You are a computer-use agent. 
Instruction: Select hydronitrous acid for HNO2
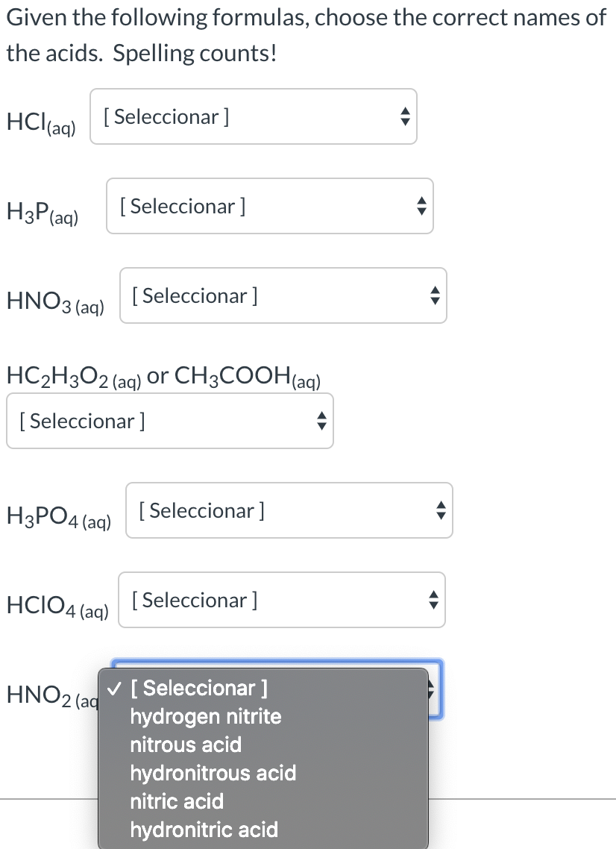pyautogui.click(x=213, y=773)
